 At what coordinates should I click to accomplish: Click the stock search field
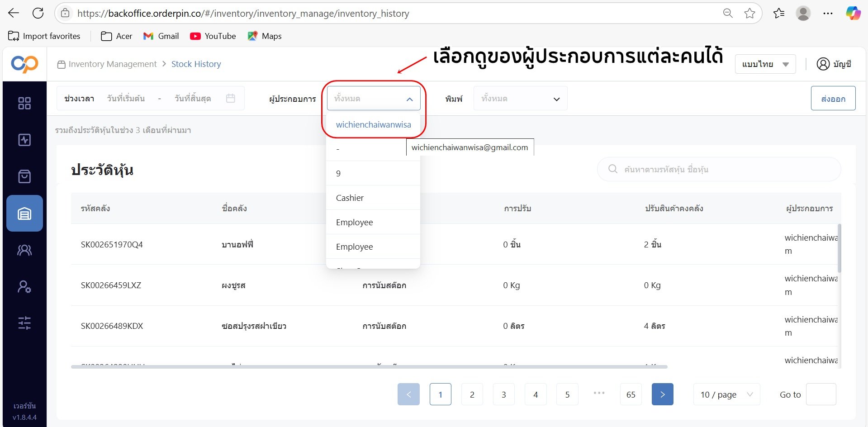coord(719,169)
